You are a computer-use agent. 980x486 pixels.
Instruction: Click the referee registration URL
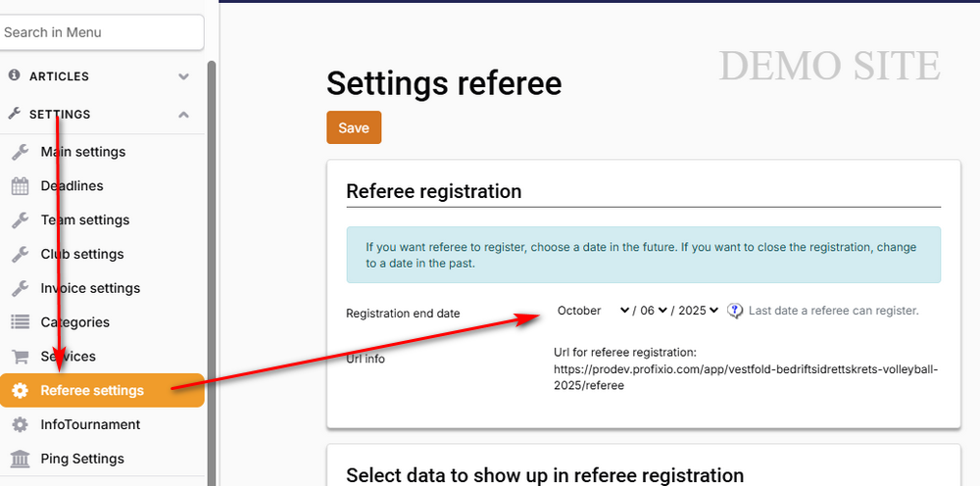(746, 377)
